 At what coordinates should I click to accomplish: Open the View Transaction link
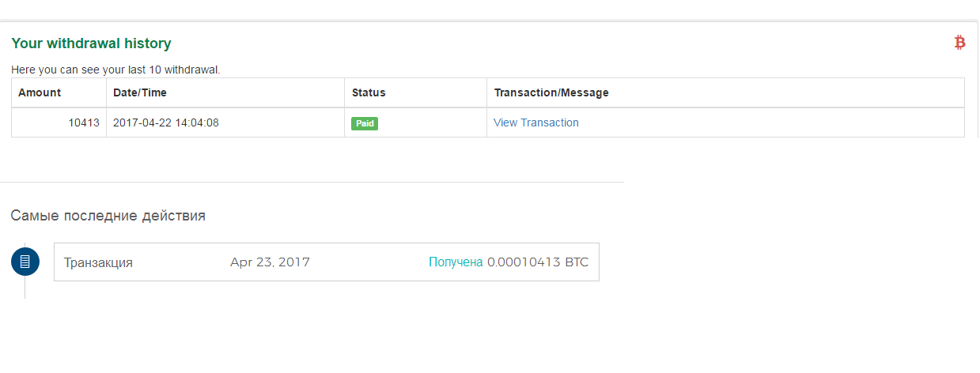(535, 122)
